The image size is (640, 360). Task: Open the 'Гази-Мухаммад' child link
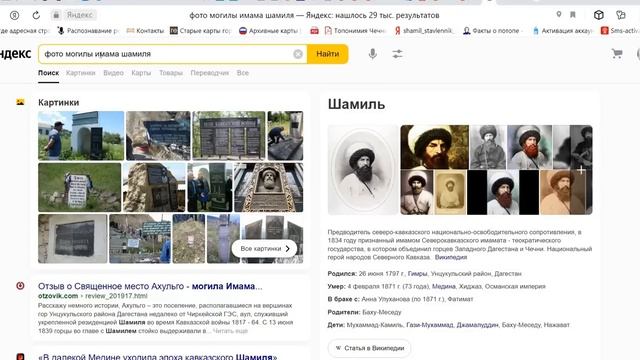[430, 325]
